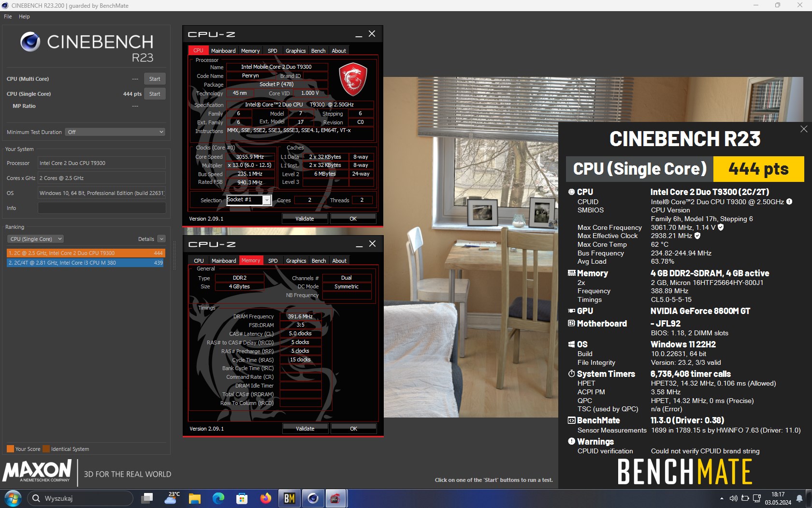
Task: Click the Info input field in Your System
Action: coord(101,208)
